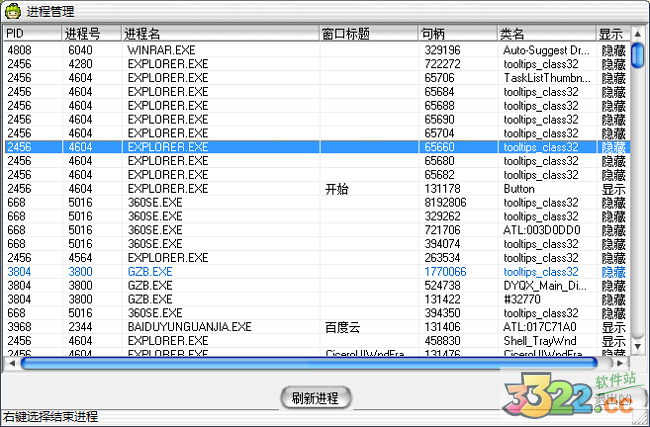Click the Auto-Suggest Dr... class name cell
This screenshot has height=427, width=650.
[x=546, y=50]
